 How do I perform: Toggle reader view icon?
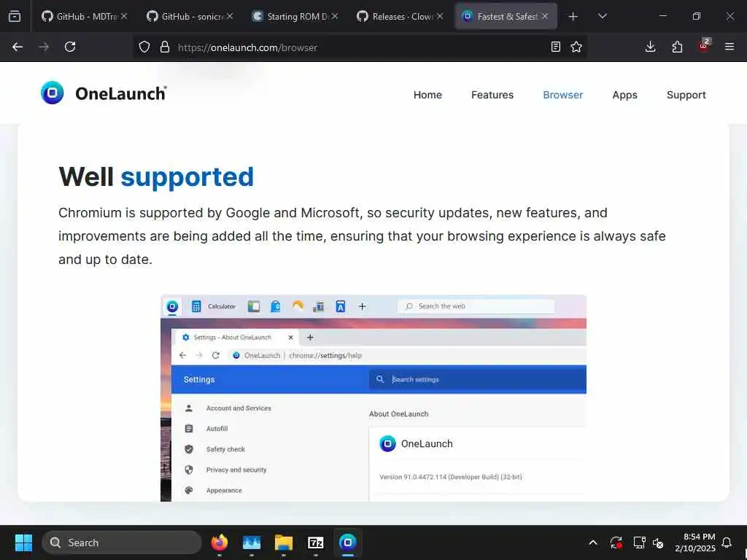pyautogui.click(x=555, y=47)
